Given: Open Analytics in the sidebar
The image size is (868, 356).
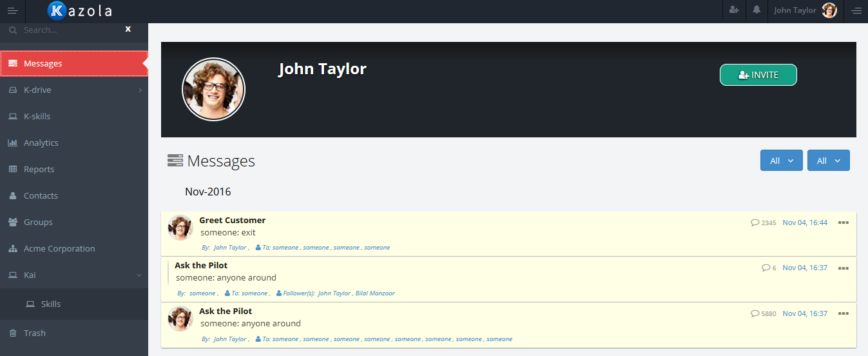Looking at the screenshot, I should point(74,143).
